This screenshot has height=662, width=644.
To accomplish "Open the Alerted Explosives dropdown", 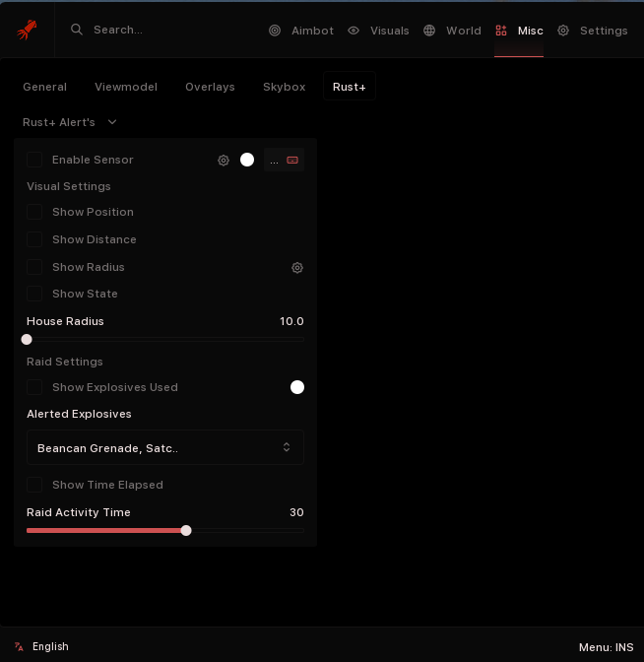I will click(165, 447).
